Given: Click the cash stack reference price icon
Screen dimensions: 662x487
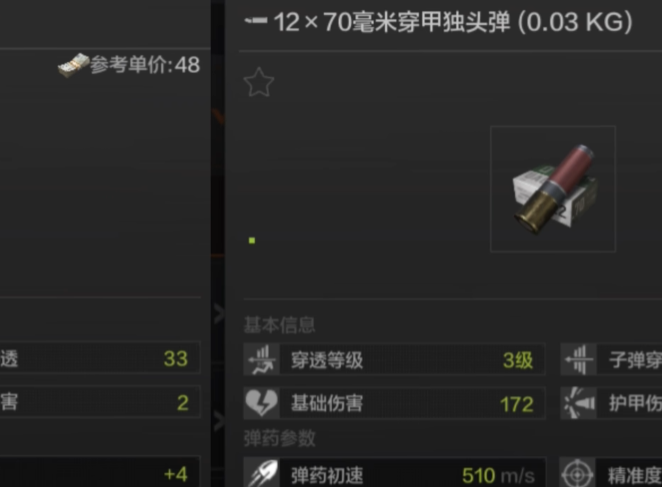Looking at the screenshot, I should (x=73, y=65).
